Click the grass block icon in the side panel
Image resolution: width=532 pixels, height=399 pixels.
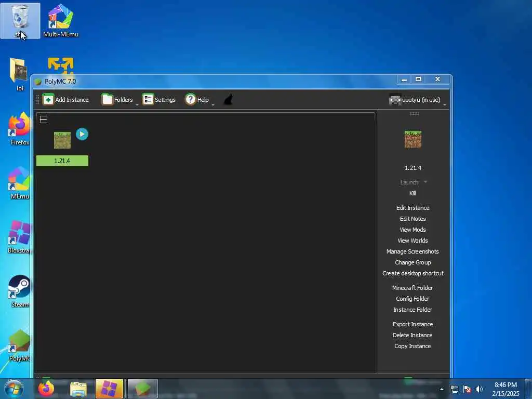(413, 139)
